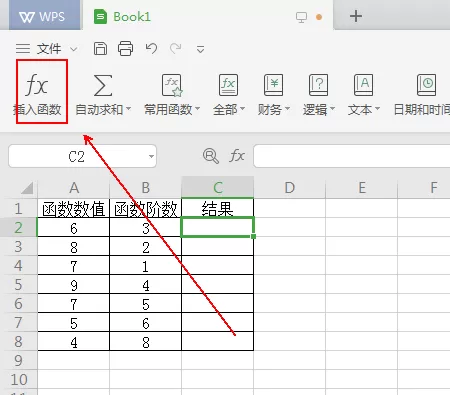Open the Name Box dropdown arrow
The image size is (450, 395).
pos(151,156)
